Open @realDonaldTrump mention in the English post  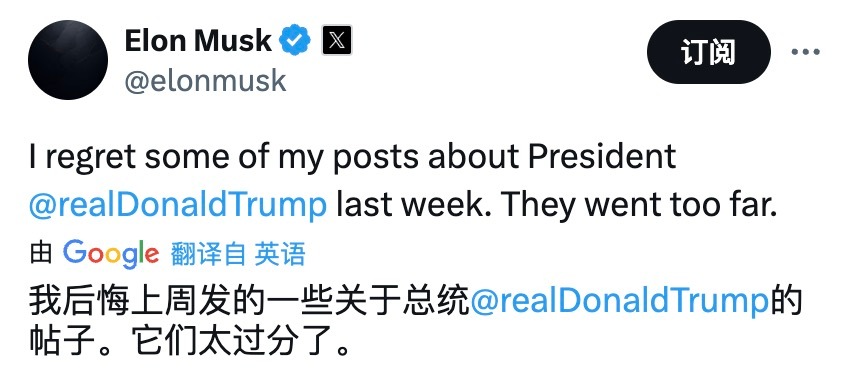[x=178, y=206]
